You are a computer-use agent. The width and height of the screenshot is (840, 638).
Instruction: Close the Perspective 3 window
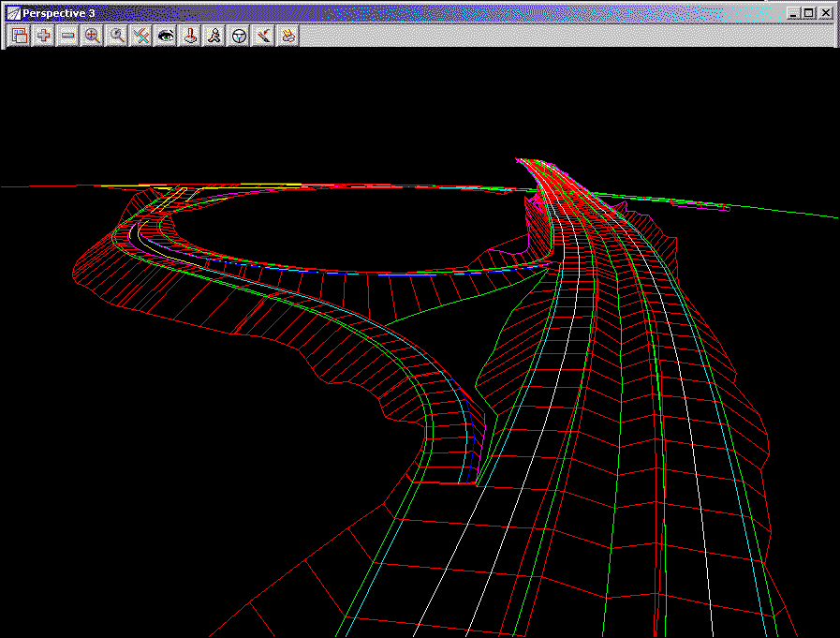point(825,13)
